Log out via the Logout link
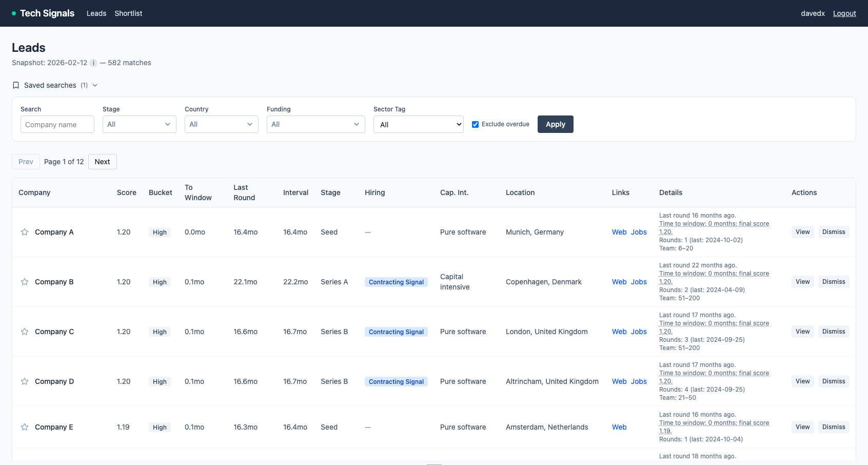The height and width of the screenshot is (465, 868). (844, 13)
